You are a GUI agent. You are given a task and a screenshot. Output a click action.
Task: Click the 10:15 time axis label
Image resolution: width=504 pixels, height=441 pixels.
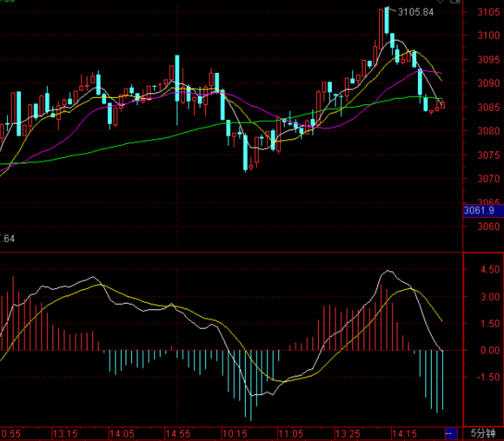235,434
